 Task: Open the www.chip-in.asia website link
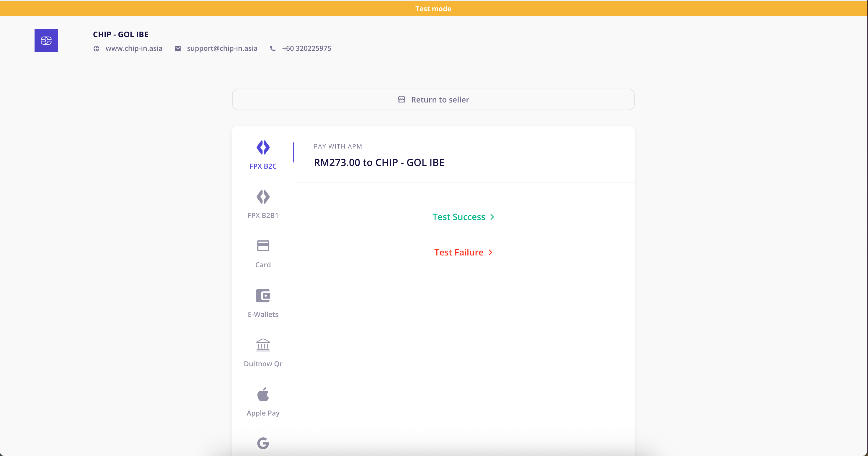(134, 48)
